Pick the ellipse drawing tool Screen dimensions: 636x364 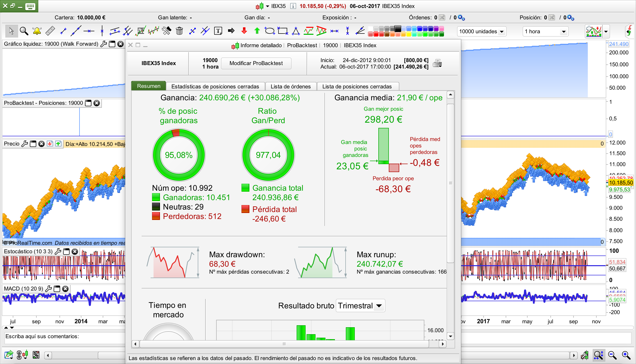coord(270,31)
